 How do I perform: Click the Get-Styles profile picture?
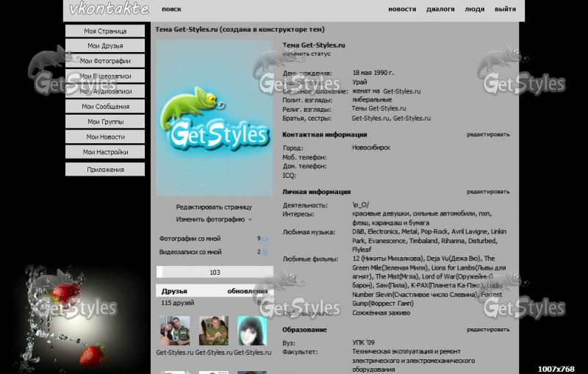tap(214, 118)
